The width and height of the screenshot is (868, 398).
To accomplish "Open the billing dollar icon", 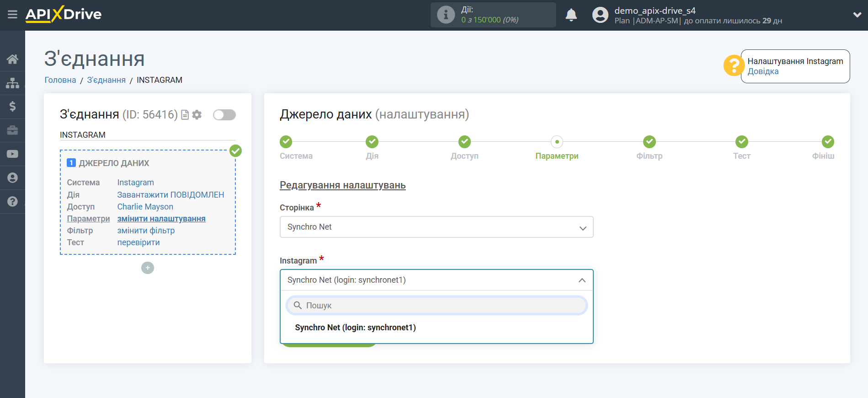I will pos(12,107).
